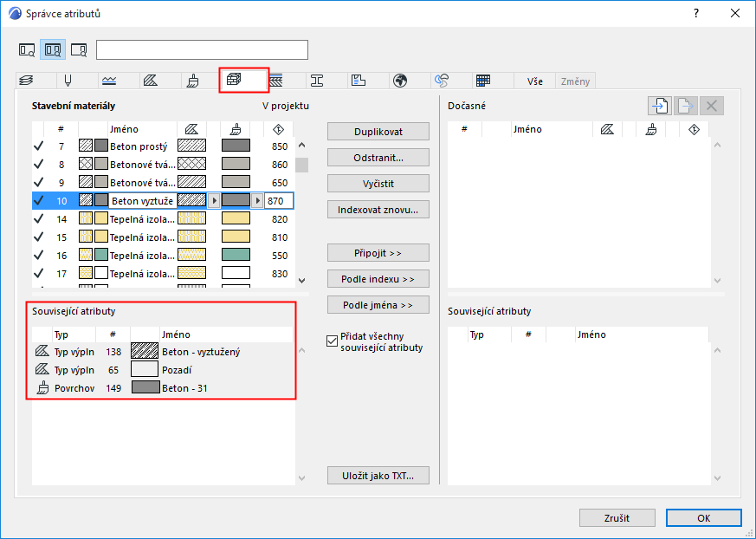Toggle checkmark for row number 17
Viewport: 756px width, 539px height.
[x=39, y=274]
